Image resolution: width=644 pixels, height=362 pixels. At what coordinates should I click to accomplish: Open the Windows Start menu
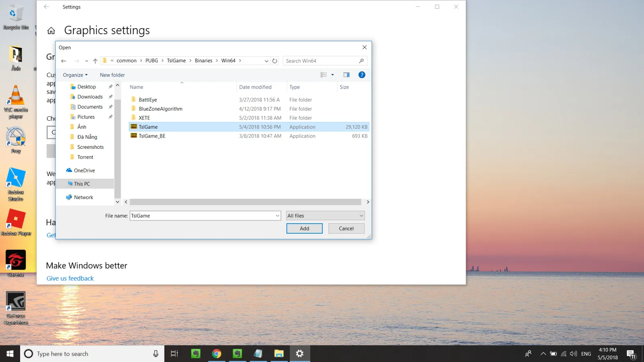(x=10, y=354)
